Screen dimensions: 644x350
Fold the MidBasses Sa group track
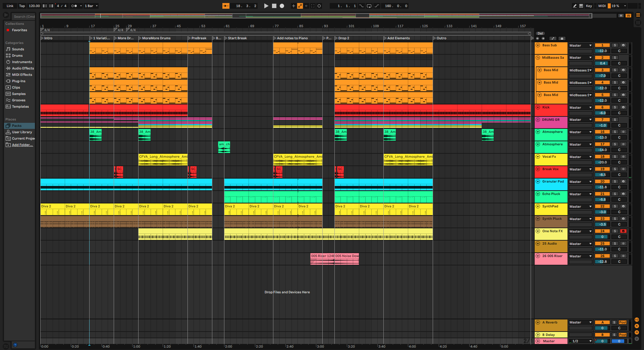(x=538, y=58)
